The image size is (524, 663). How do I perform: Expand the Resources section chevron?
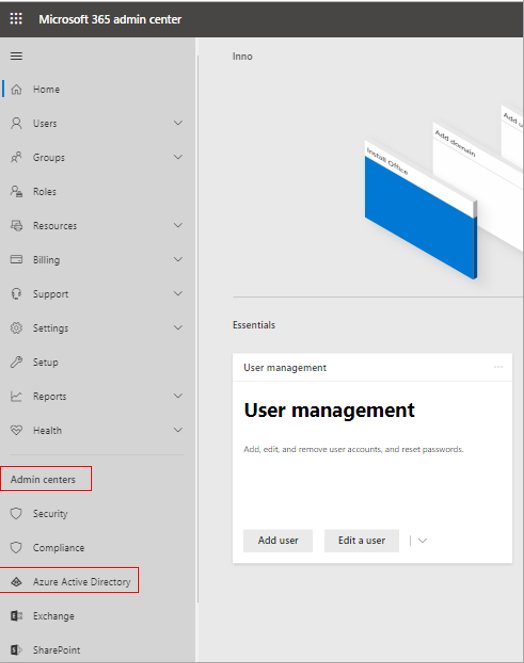178,225
